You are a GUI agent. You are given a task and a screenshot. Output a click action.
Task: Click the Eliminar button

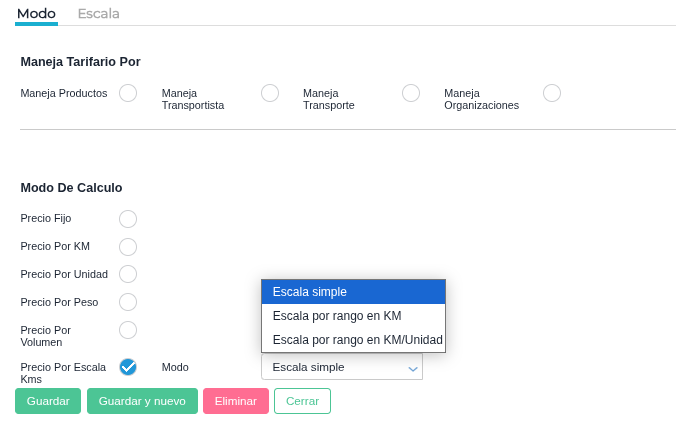click(x=236, y=401)
